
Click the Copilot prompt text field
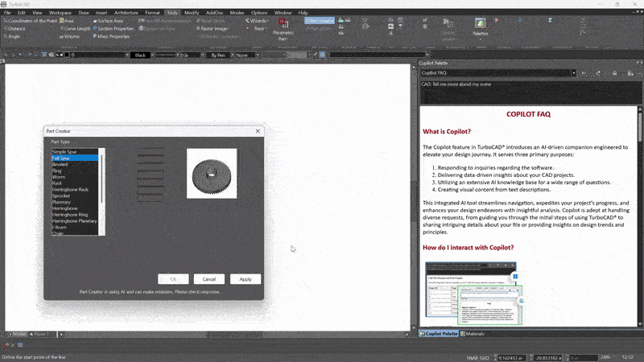click(530, 93)
